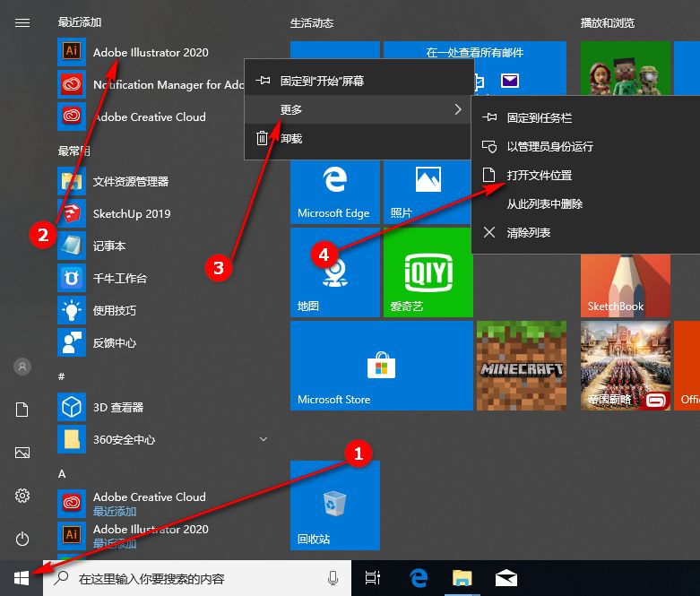Open the iQIYI tile

pyautogui.click(x=428, y=272)
